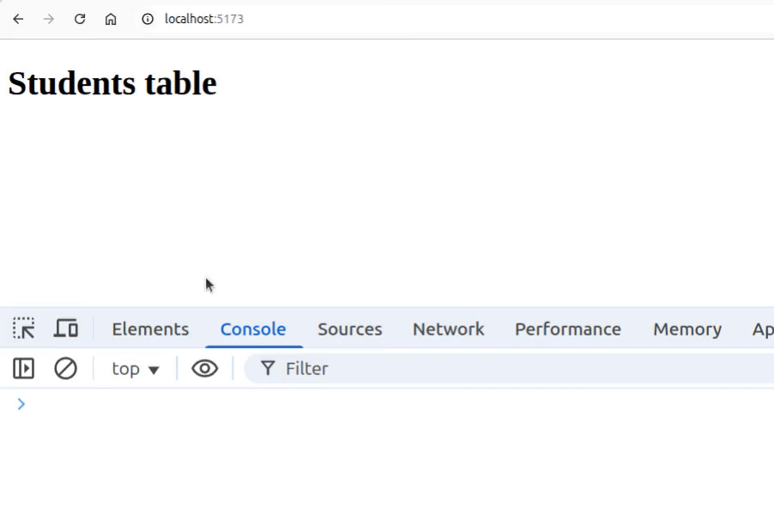The width and height of the screenshot is (774, 532).
Task: Open the "top" execution context dropdown
Action: [x=134, y=368]
